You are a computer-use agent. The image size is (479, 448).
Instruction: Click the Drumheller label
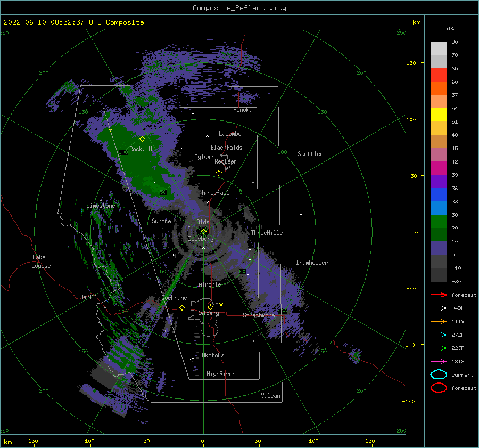pyautogui.click(x=312, y=263)
